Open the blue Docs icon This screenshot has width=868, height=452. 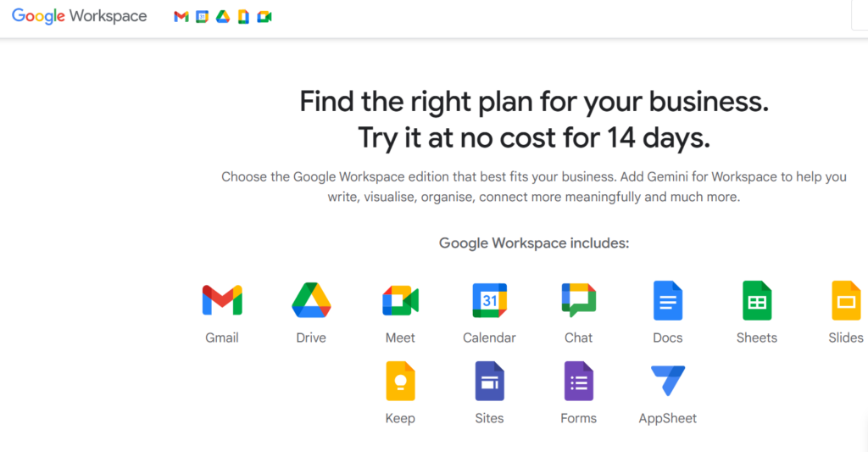[x=667, y=300]
